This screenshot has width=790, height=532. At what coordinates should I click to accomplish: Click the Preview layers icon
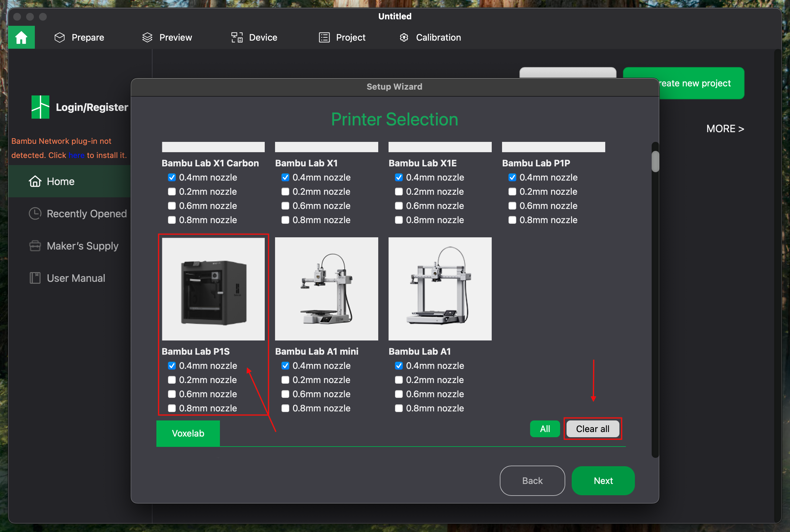click(147, 37)
